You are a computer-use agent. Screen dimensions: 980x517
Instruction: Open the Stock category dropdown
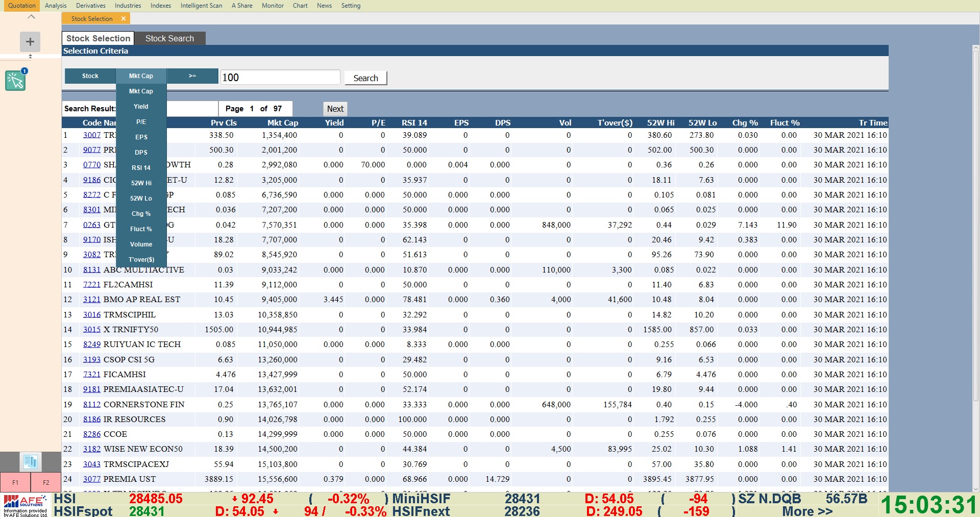pyautogui.click(x=90, y=76)
